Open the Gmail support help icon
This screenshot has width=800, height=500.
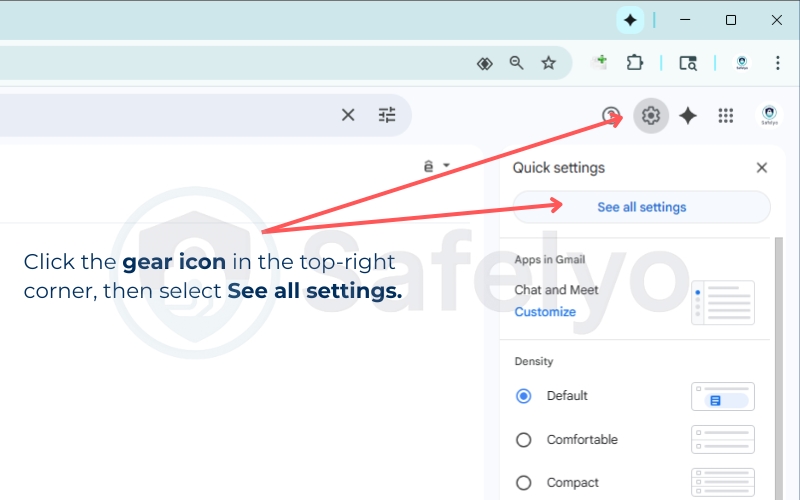point(611,116)
